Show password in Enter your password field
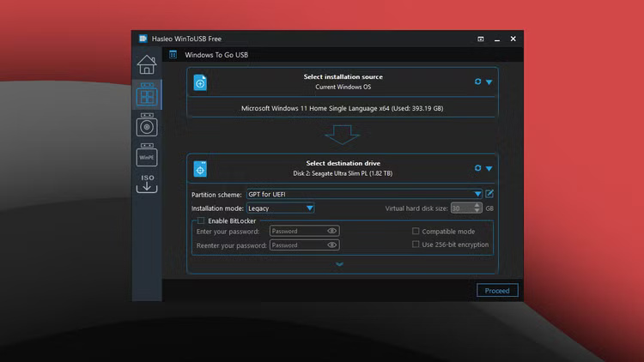This screenshot has width=644, height=362. click(331, 231)
